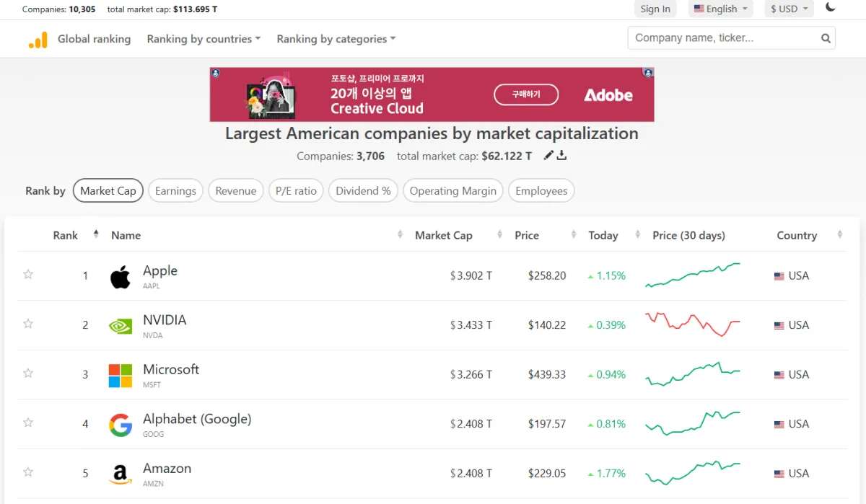866x504 pixels.
Task: Sort by Today column arrows
Action: coord(637,234)
